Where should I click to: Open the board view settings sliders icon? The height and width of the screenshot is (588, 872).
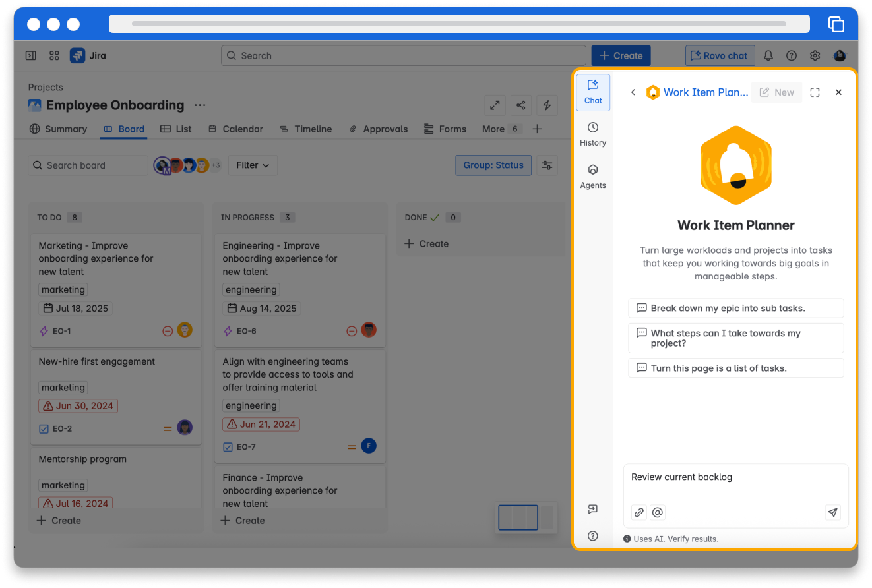pos(547,165)
